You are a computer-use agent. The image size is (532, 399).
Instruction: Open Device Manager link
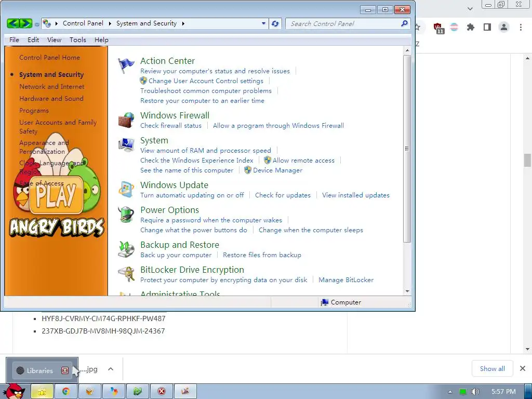click(277, 170)
